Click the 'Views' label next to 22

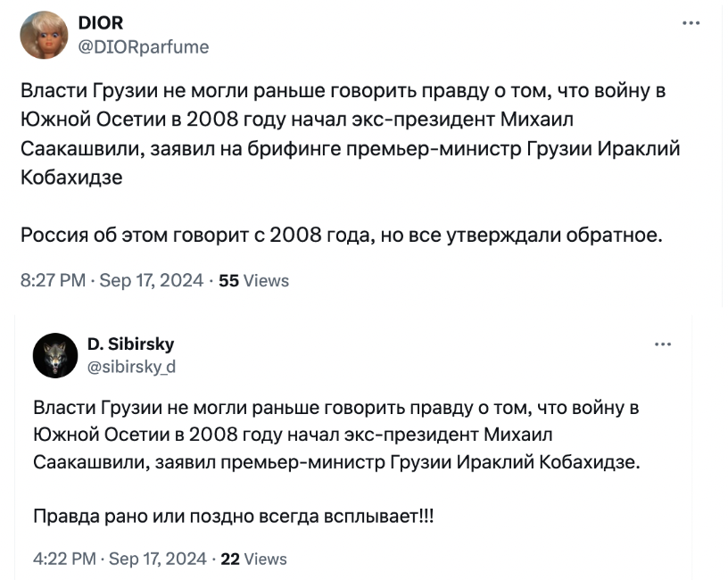[266, 559]
